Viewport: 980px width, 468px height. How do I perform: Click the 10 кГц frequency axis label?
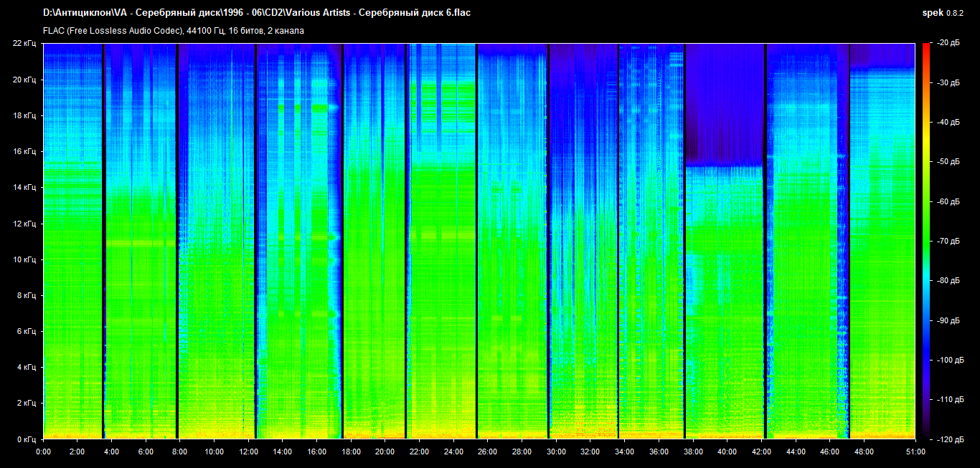tap(25, 259)
